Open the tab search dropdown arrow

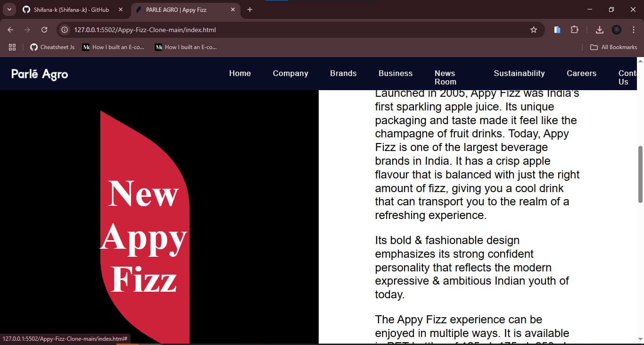9,9
